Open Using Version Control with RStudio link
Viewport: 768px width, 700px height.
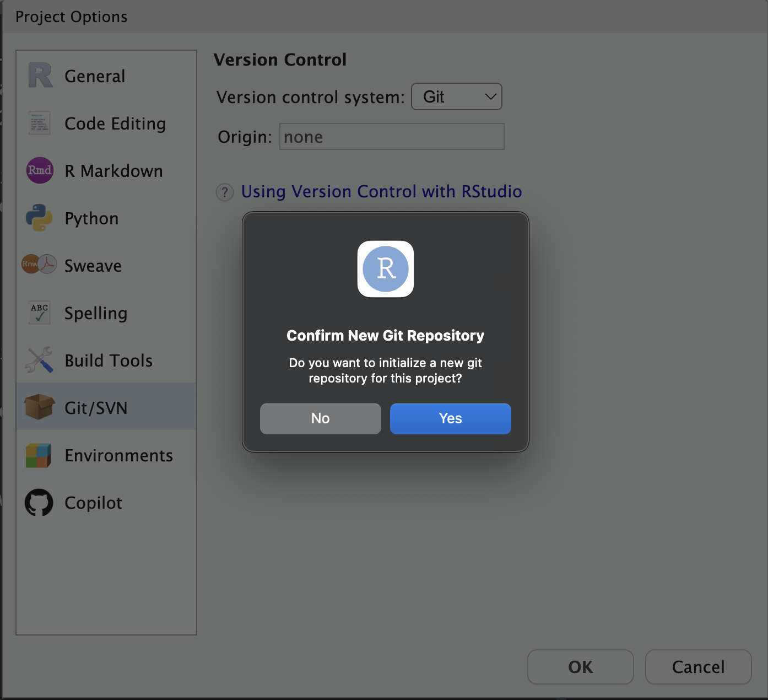coord(381,191)
